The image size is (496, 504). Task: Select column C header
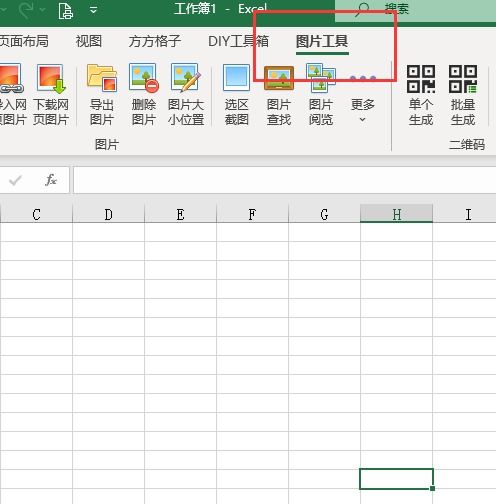36,214
